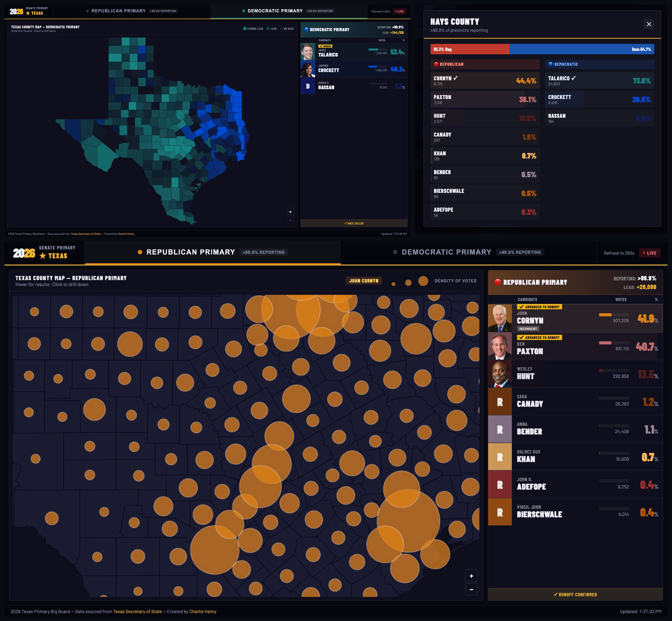The image size is (672, 621).
Task: Click the red LIVE indicator in lower header
Action: click(650, 253)
